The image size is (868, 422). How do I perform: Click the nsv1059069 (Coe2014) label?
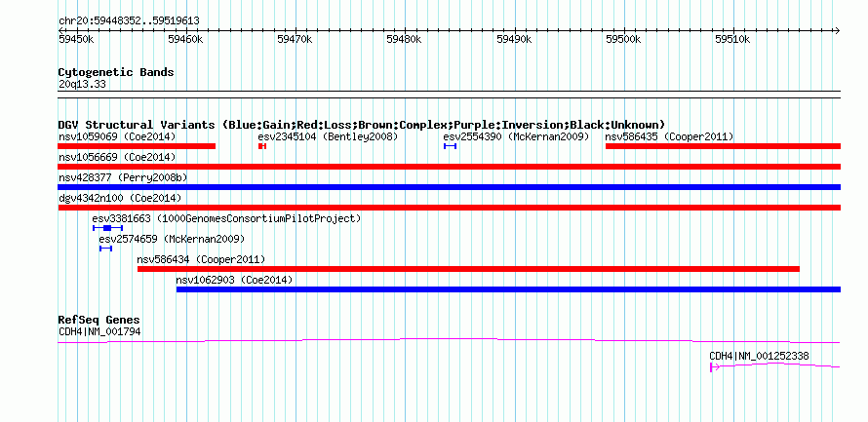click(117, 136)
